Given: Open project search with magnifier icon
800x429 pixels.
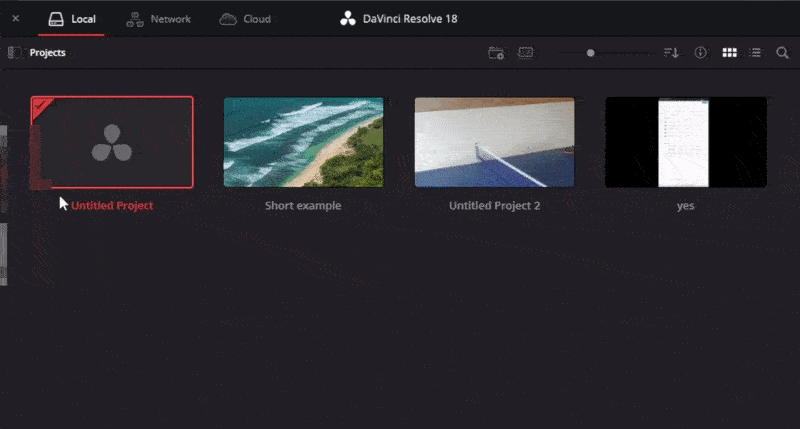Looking at the screenshot, I should [782, 53].
